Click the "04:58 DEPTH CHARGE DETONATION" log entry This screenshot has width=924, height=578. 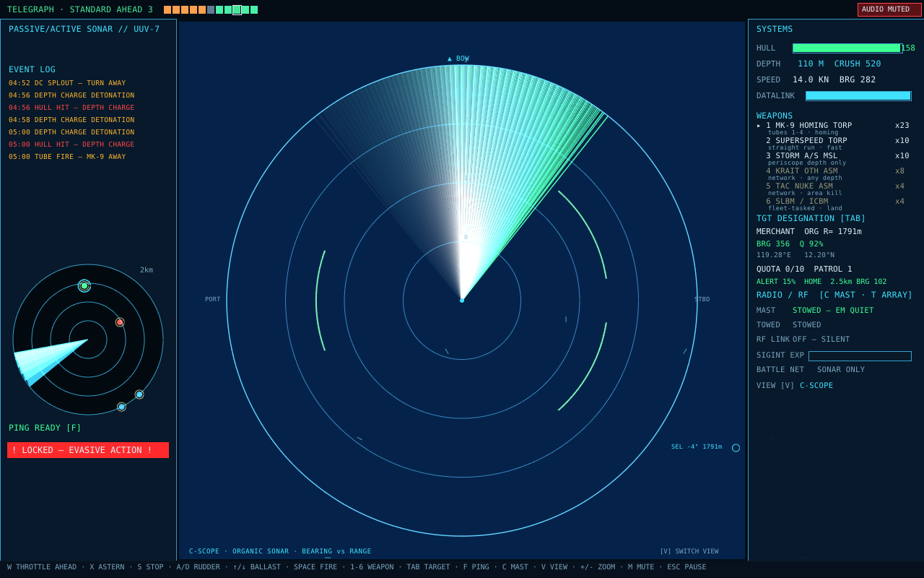[x=71, y=120]
